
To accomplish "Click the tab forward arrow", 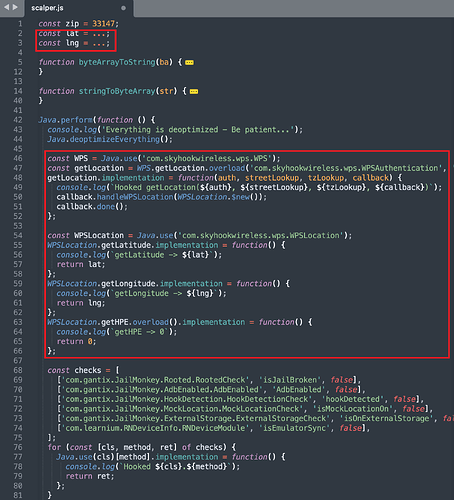I will pyautogui.click(x=15, y=7).
